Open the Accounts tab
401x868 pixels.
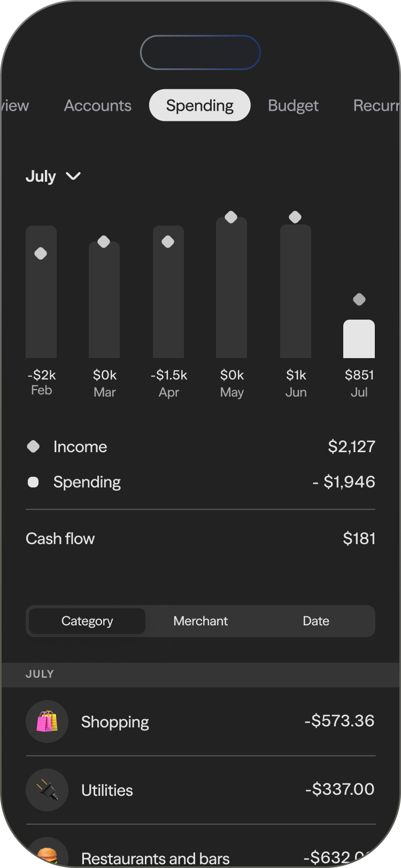[x=98, y=106]
